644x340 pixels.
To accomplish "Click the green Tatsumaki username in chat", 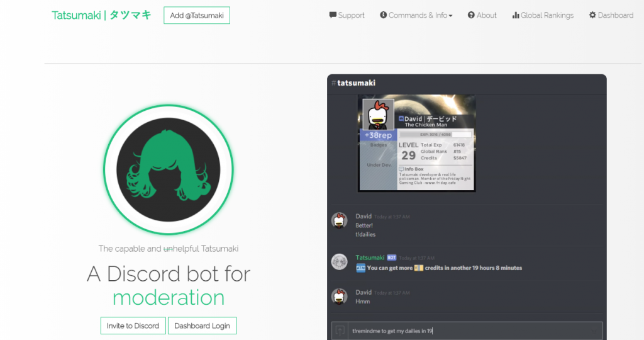I will [370, 258].
